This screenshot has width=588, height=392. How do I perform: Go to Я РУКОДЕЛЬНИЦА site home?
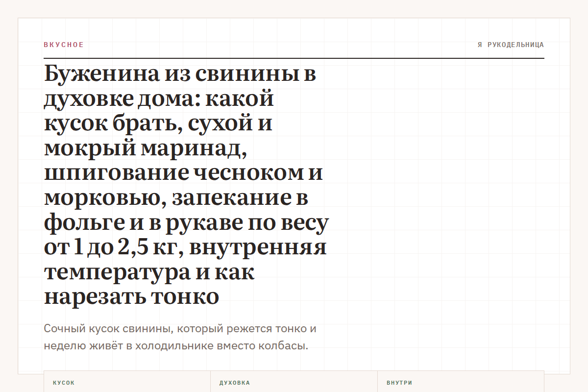coord(511,45)
